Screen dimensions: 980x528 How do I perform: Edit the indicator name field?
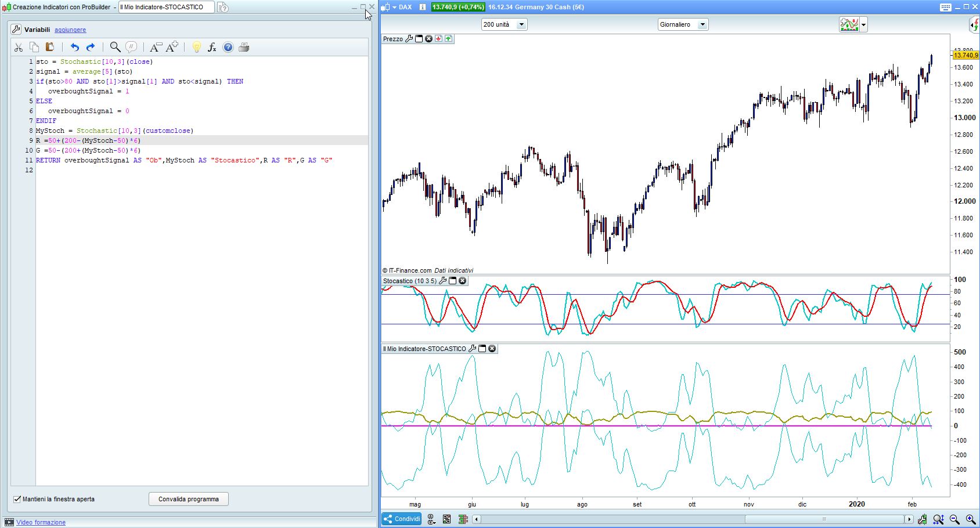pyautogui.click(x=166, y=7)
